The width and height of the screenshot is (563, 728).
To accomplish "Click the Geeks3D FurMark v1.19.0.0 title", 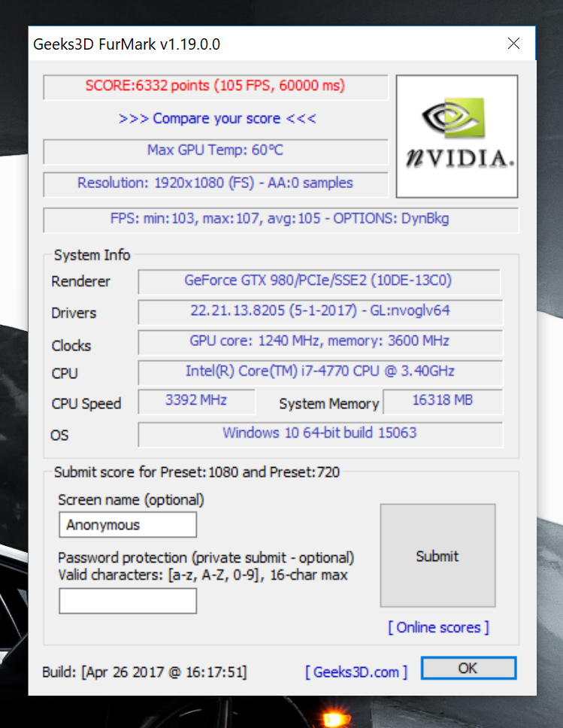I will point(126,44).
